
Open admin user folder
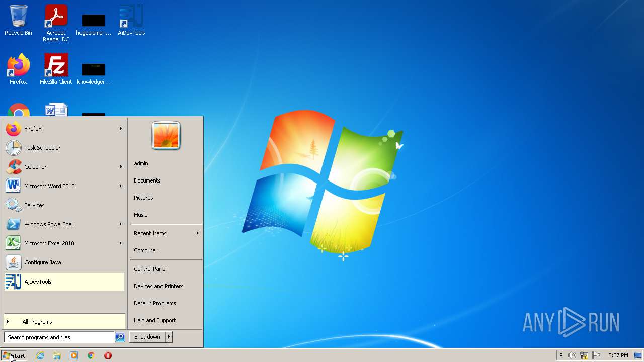166,163
